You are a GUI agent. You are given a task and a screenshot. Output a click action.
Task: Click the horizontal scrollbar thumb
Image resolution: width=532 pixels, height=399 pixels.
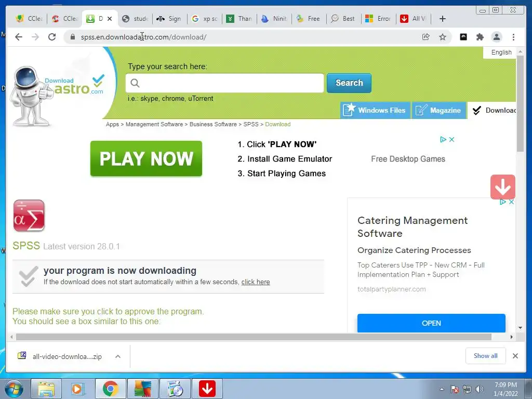[x=254, y=337]
